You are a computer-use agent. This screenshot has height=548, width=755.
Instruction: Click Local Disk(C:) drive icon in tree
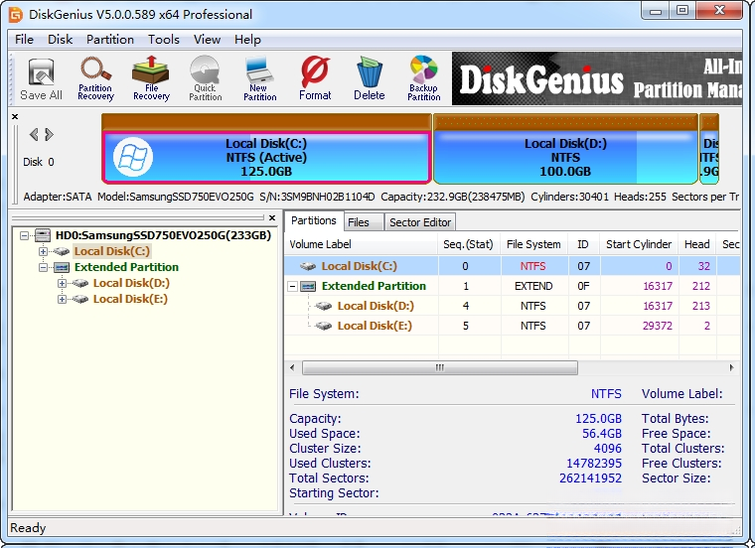point(62,251)
